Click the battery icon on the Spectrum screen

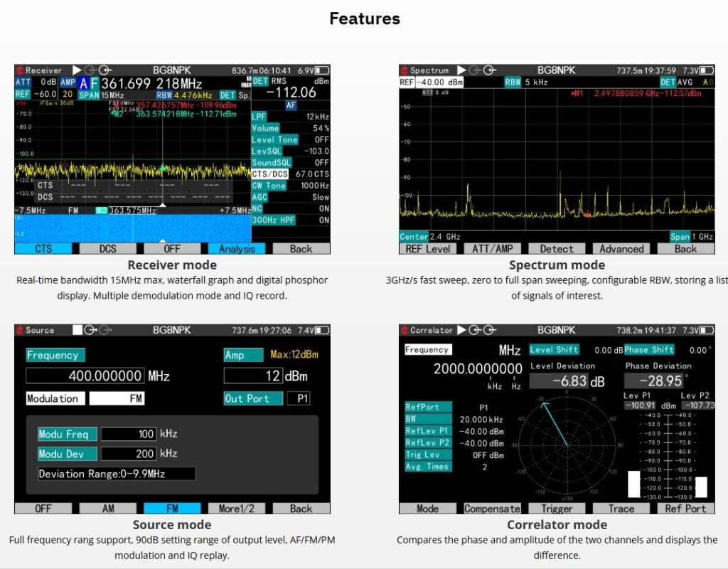707,70
